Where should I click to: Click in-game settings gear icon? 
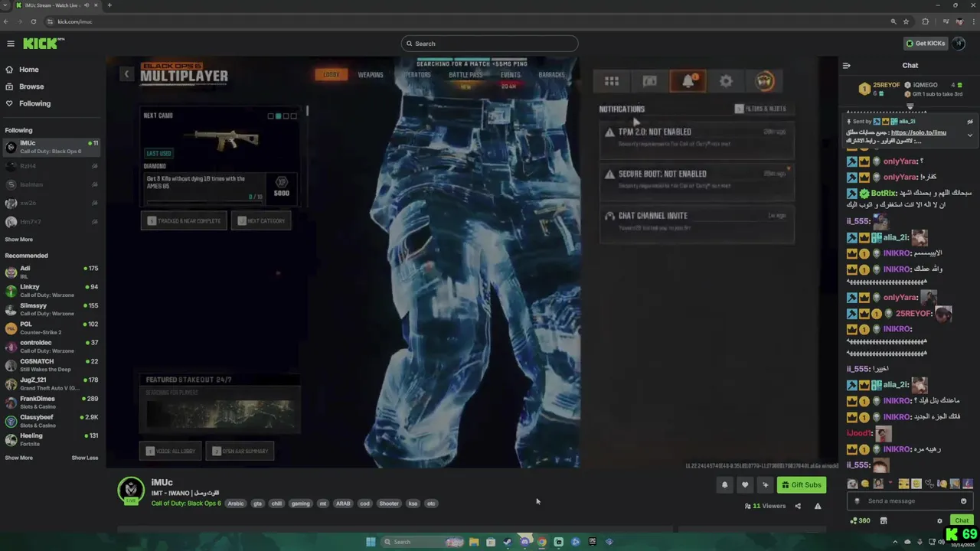pos(726,81)
